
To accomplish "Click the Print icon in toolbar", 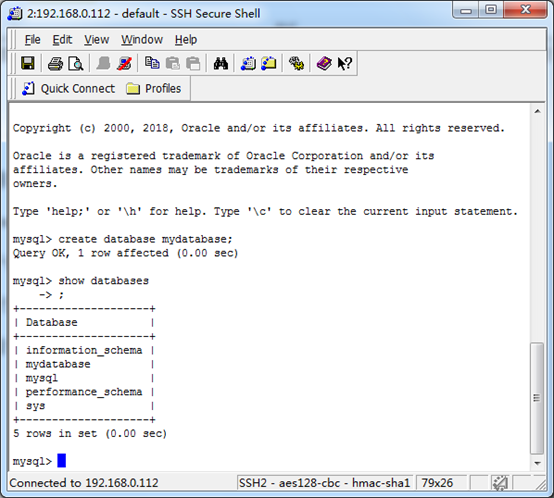I will [x=55, y=64].
